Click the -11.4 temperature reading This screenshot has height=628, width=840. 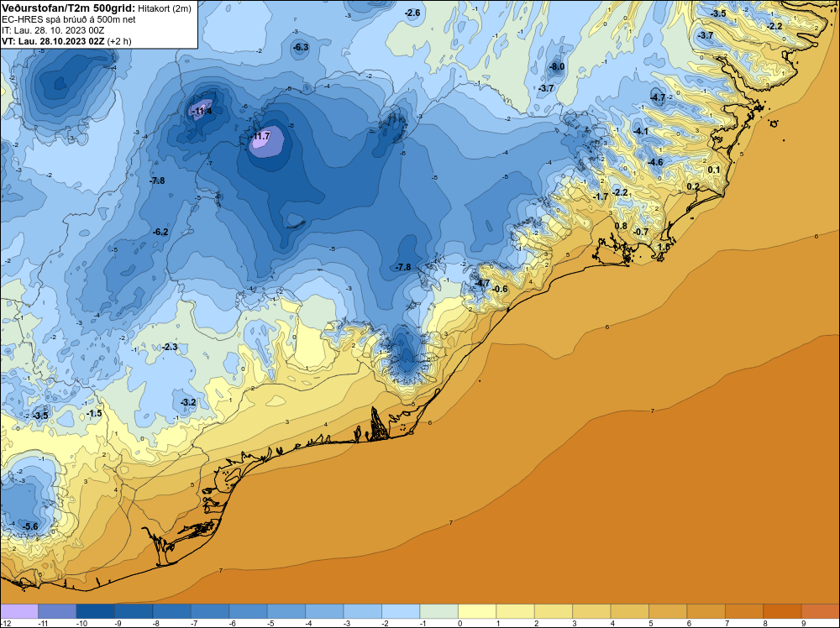202,112
